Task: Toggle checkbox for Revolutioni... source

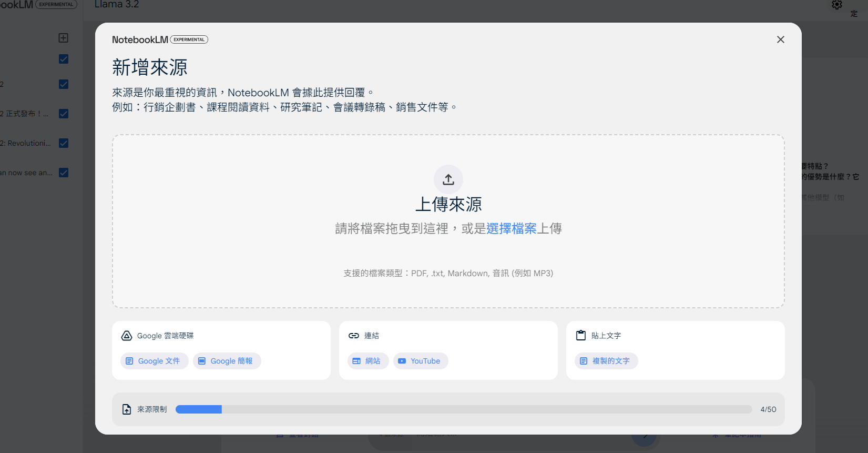Action: (x=64, y=143)
